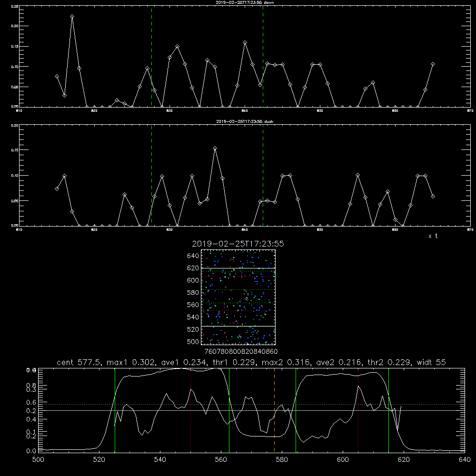Click the x-axis tick labels below the scatter image
476x476 pixels.
tap(241, 352)
